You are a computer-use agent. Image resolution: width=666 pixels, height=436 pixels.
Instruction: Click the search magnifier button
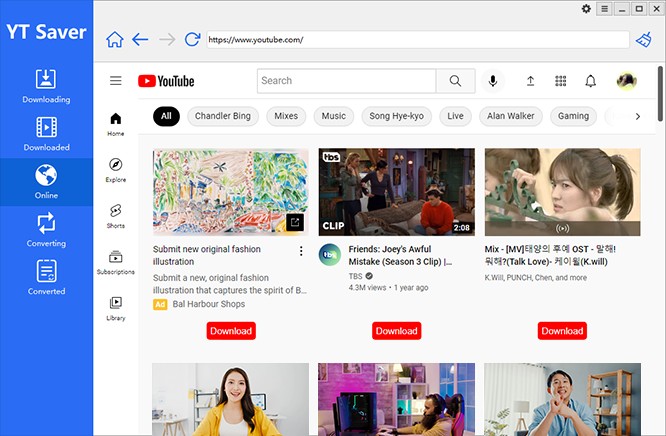(x=455, y=81)
